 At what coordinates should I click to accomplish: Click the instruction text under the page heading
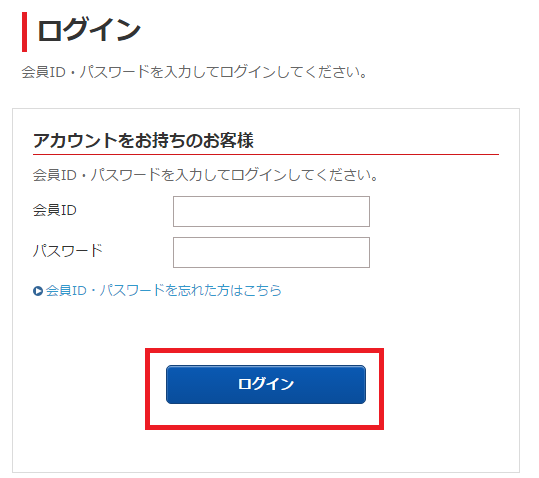pos(195,72)
